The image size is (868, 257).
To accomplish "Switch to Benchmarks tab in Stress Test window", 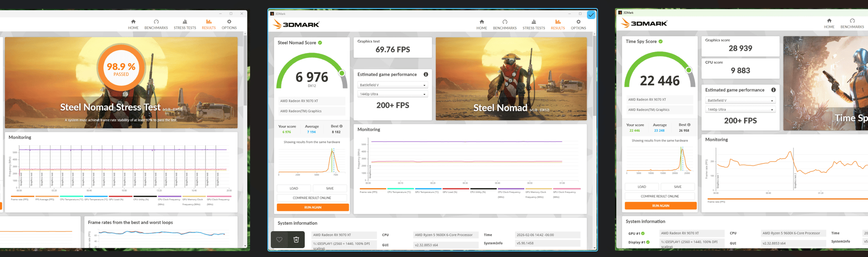I will [156, 25].
